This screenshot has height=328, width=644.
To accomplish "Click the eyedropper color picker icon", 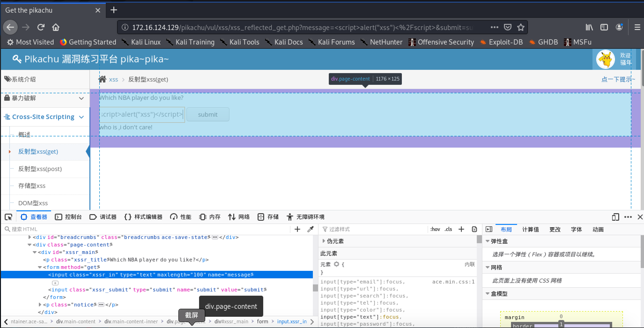I will coord(311,229).
